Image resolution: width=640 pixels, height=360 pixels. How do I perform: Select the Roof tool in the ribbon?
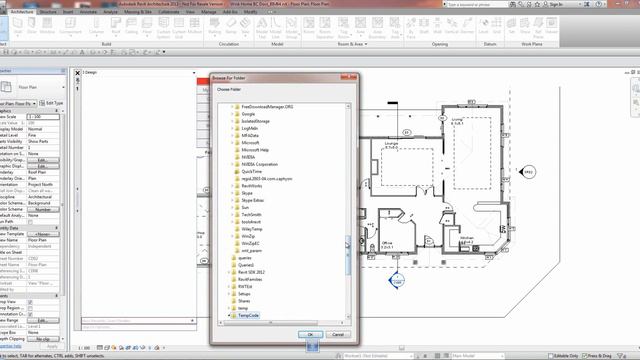(116, 27)
